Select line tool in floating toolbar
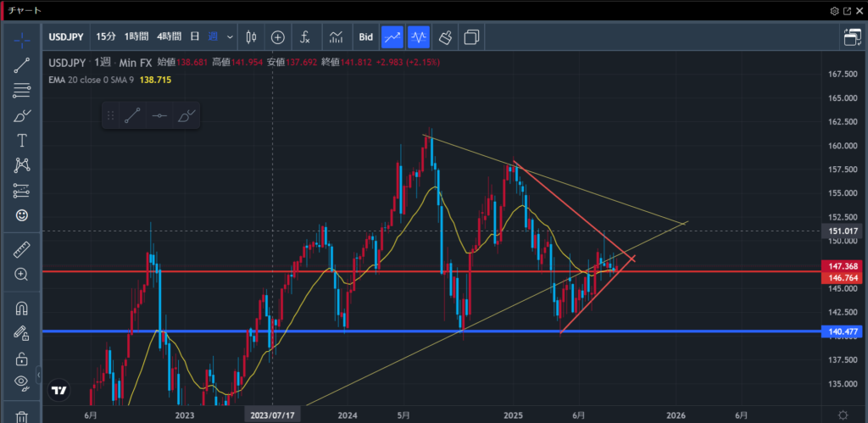Viewport: 868px width, 423px height. (132, 116)
